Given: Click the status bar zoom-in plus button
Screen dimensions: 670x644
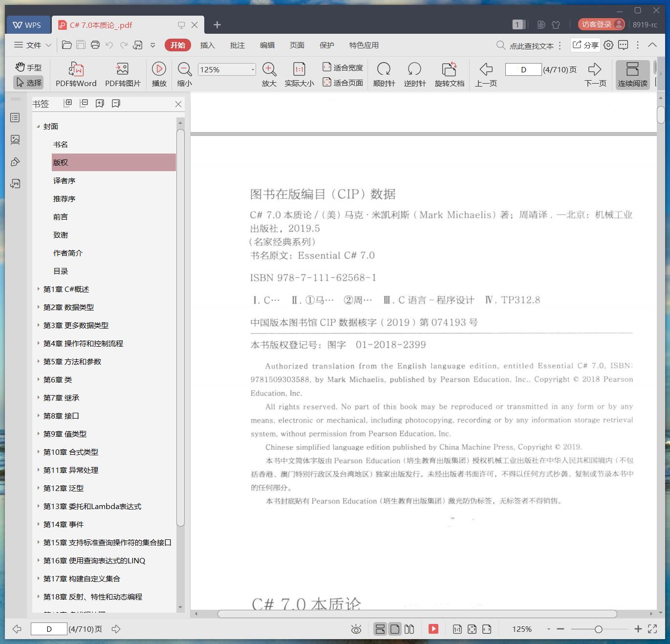Looking at the screenshot, I should 638,629.
